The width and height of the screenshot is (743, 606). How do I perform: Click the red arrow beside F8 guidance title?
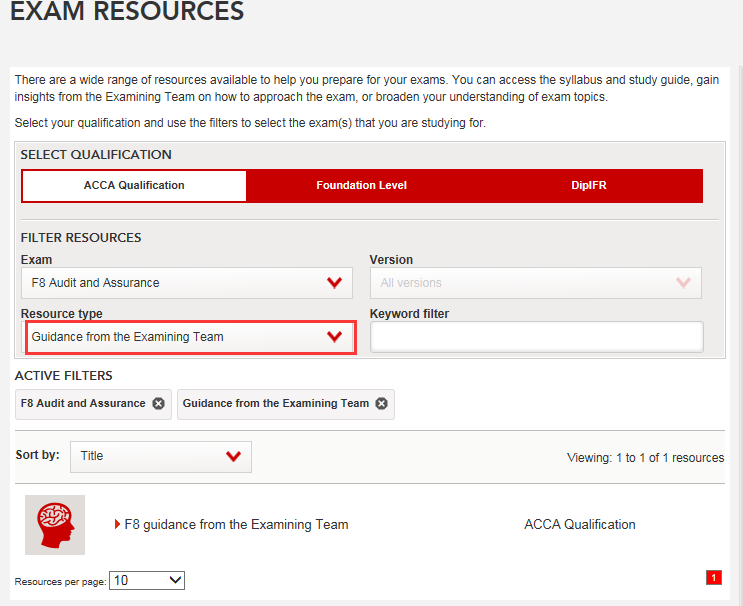(118, 525)
